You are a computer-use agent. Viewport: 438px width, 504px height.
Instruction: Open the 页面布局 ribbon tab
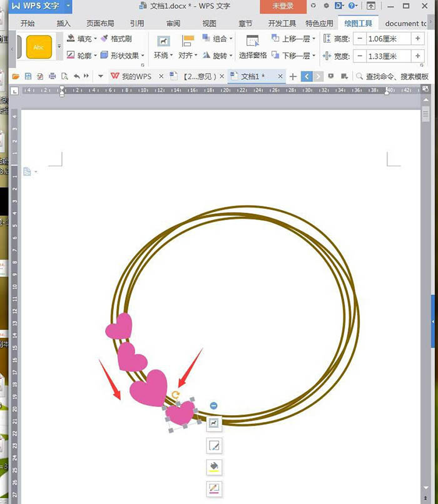click(x=100, y=24)
